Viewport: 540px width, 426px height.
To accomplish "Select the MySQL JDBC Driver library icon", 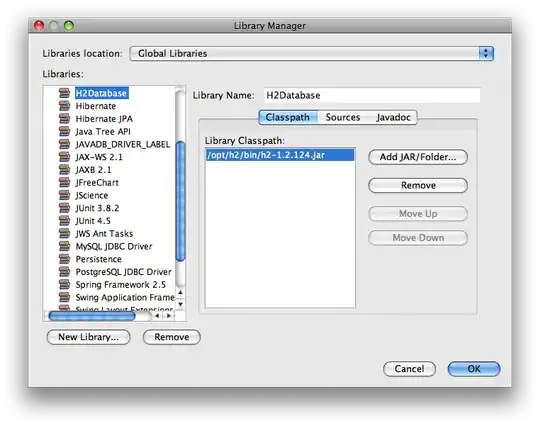I will 64,246.
